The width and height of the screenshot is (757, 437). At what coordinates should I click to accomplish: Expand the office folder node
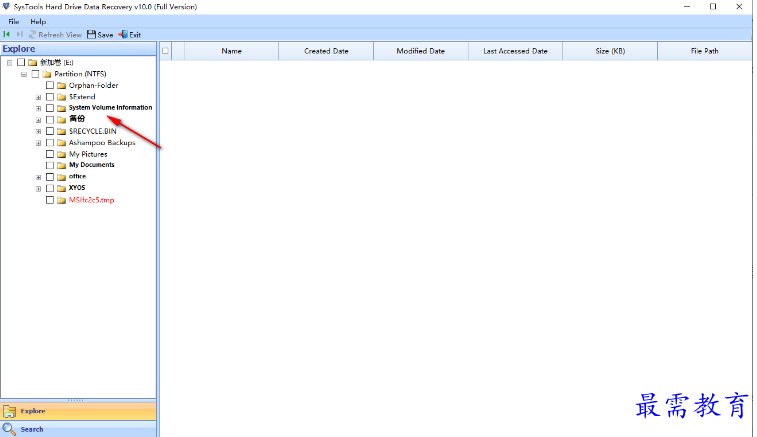pyautogui.click(x=38, y=177)
